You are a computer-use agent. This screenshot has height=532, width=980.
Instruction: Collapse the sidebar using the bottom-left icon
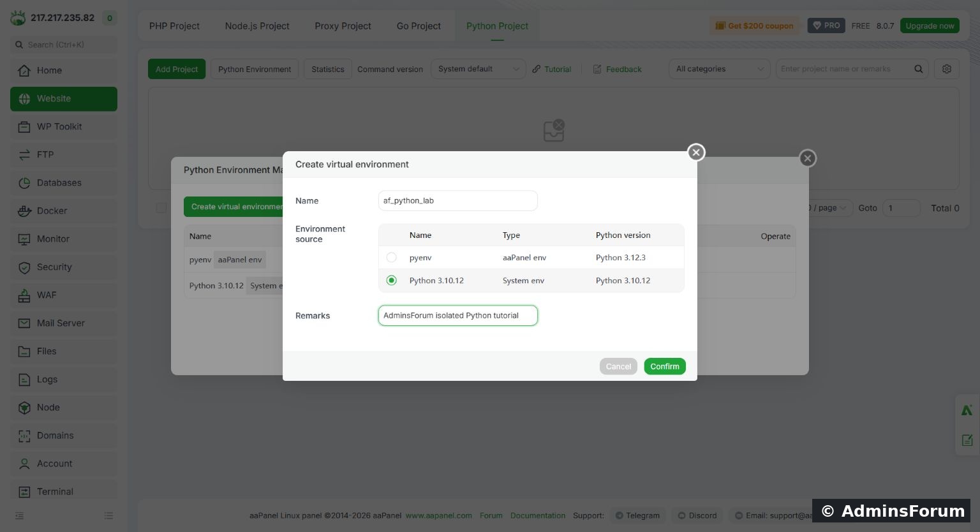coord(20,515)
